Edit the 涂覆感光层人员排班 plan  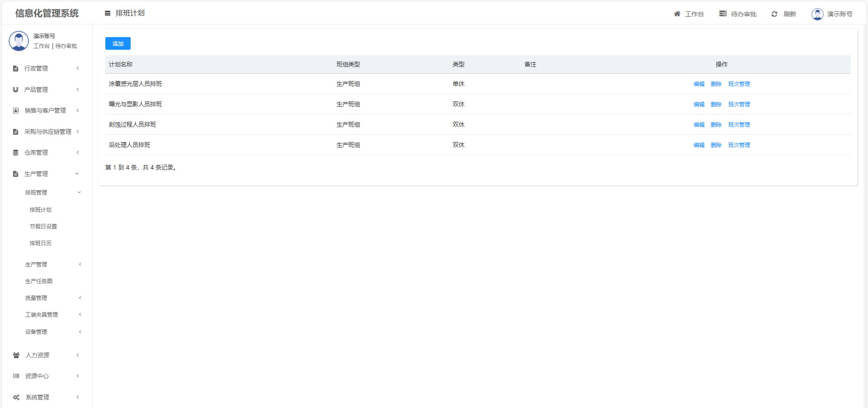(699, 84)
